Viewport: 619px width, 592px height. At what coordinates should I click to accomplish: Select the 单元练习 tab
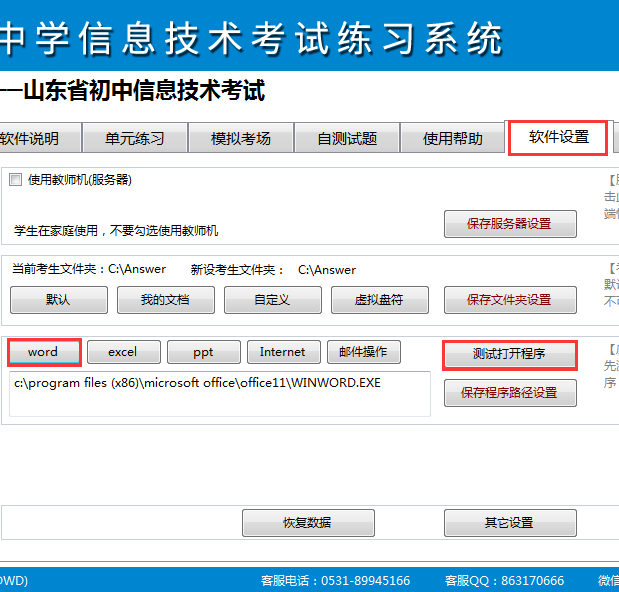pos(135,139)
